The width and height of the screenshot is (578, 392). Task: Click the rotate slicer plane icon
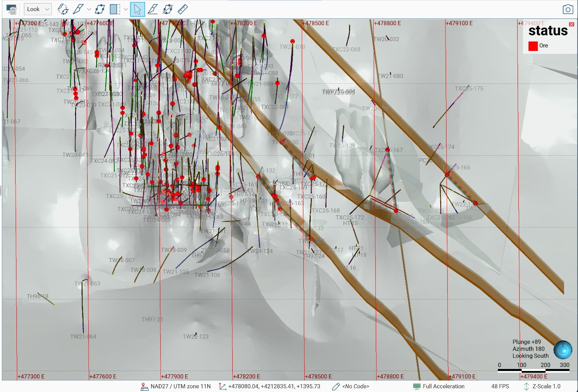pyautogui.click(x=63, y=9)
